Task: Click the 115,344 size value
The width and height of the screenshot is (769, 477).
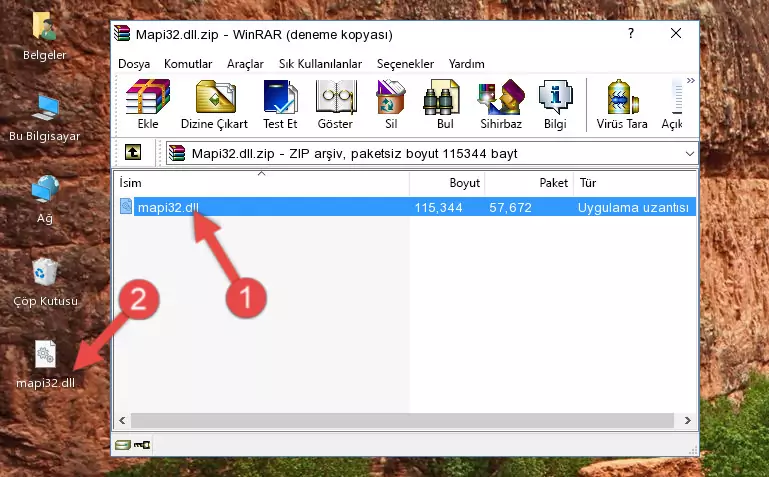Action: click(438, 207)
